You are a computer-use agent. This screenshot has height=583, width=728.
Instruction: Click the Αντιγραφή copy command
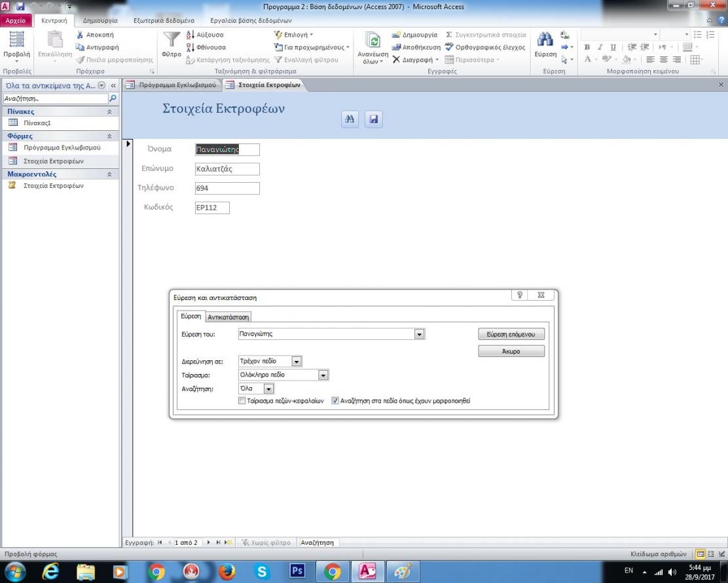click(x=97, y=47)
